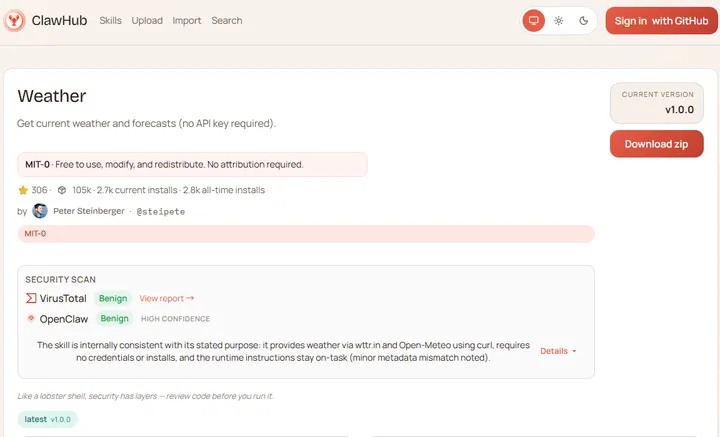Expand the security scan Details dropdown
Image resolution: width=720 pixels, height=437 pixels.
coord(558,351)
